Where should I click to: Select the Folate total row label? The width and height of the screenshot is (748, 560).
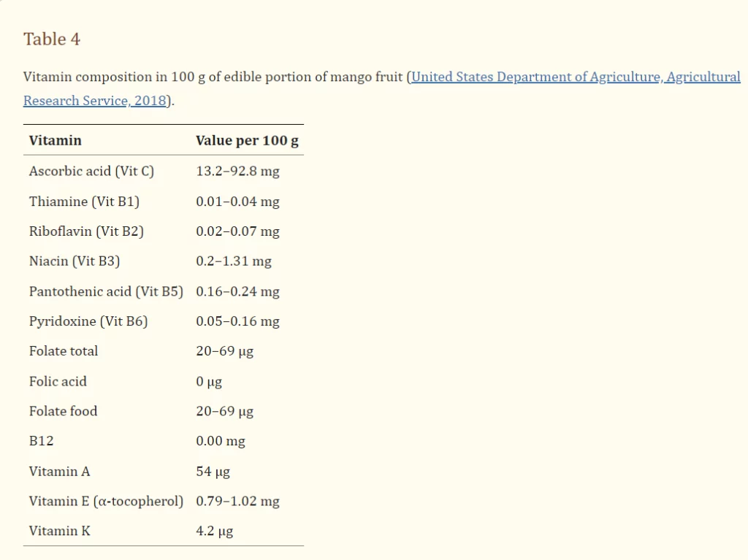(x=64, y=350)
